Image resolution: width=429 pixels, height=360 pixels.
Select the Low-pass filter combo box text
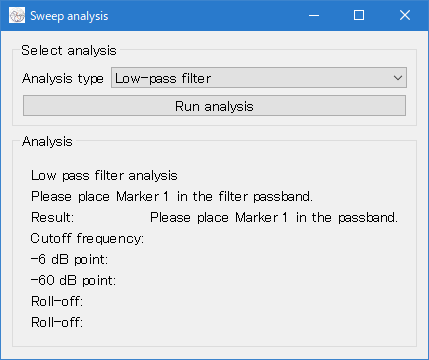(x=163, y=79)
